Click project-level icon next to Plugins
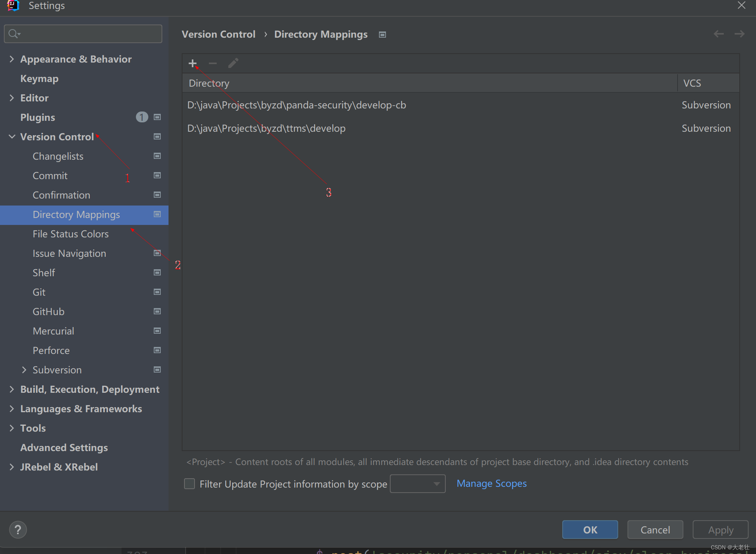 (x=157, y=117)
